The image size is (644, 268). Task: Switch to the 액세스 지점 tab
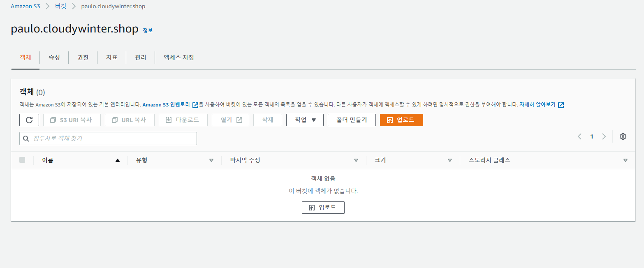[179, 58]
